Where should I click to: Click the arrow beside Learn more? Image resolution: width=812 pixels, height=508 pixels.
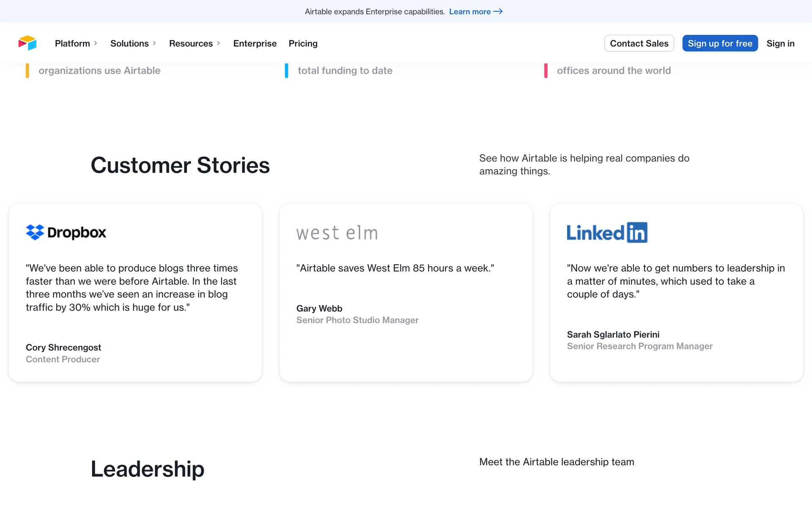(498, 11)
